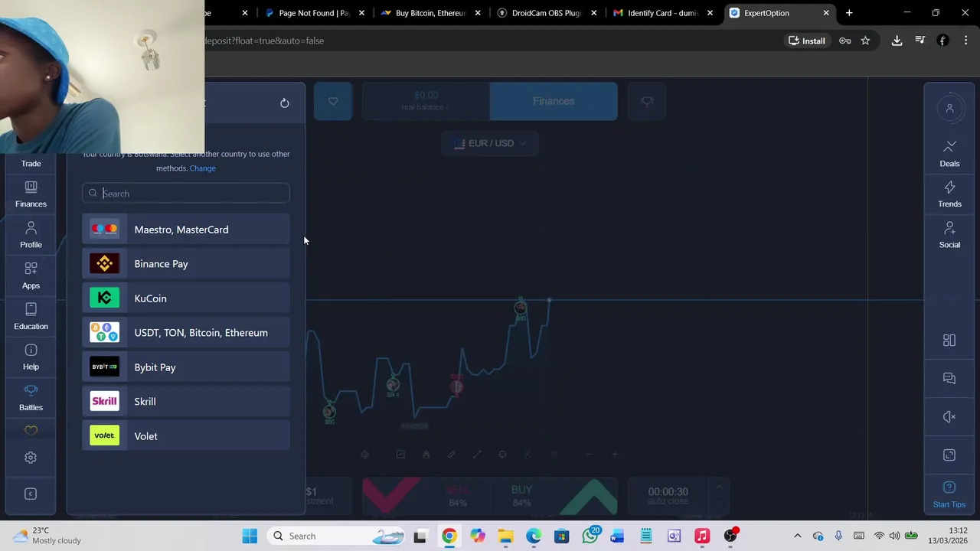Select USDT, TON, Bitcoin, Ethereum method
The width and height of the screenshot is (980, 551).
[186, 333]
